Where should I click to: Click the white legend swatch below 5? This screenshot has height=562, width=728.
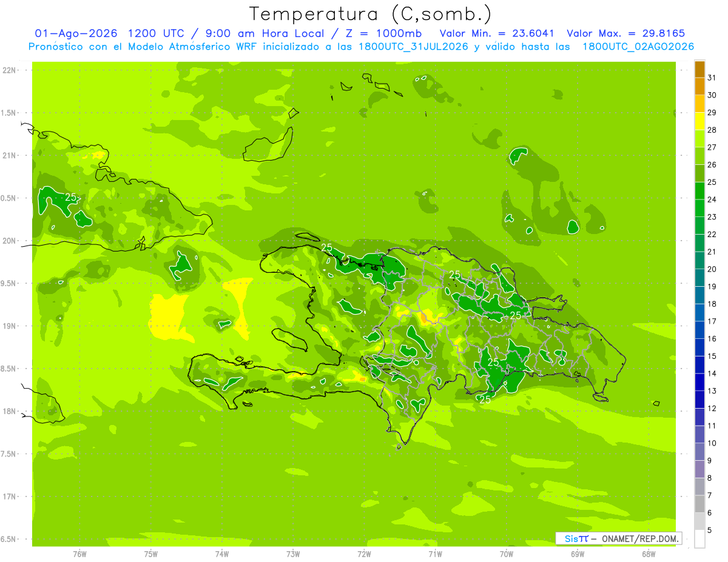(699, 539)
